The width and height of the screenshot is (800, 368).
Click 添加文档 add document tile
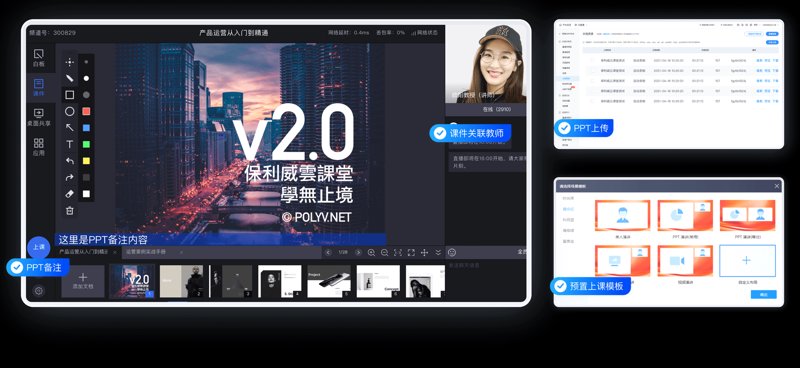(83, 281)
